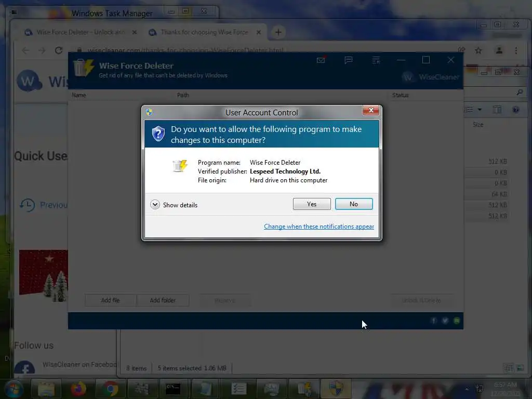Open a new browser tab with plus button
This screenshot has height=399, width=532.
click(x=278, y=32)
